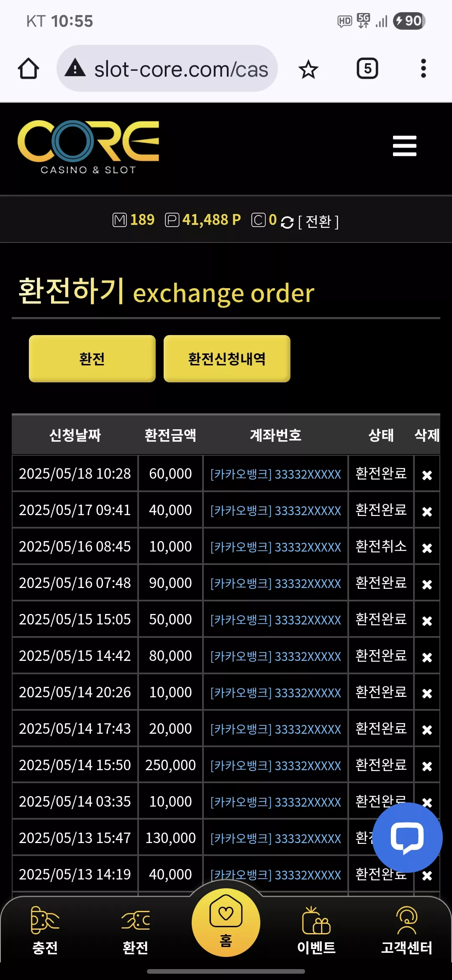The height and width of the screenshot is (980, 452).
Task: Open 환전신청내역 history button
Action: (x=227, y=358)
